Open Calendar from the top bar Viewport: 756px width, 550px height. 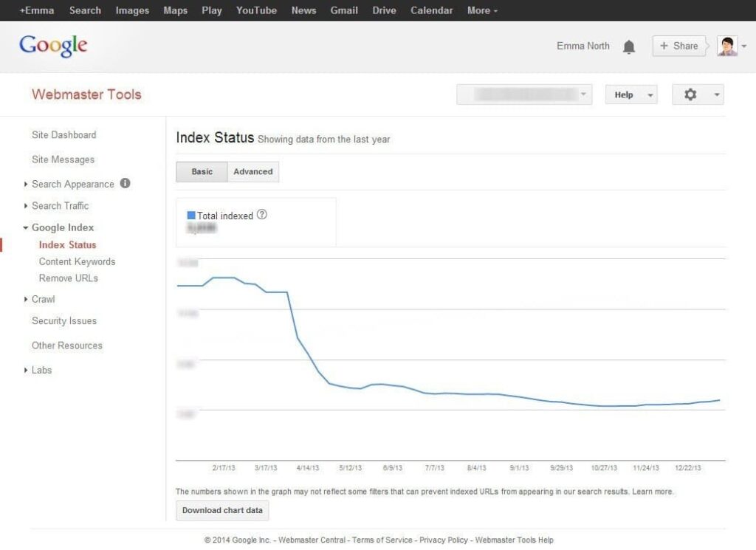pyautogui.click(x=431, y=10)
